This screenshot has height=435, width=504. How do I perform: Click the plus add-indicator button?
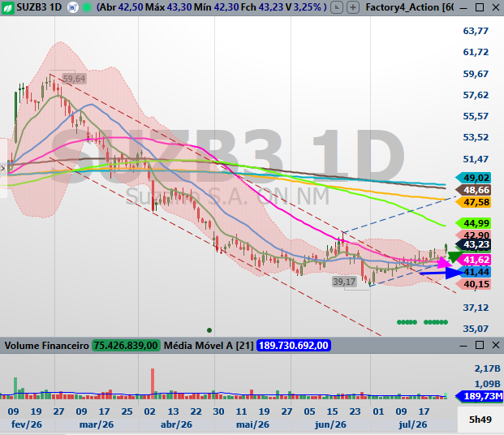point(353,7)
